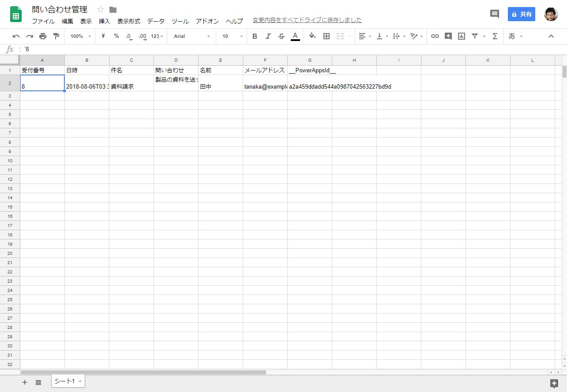Apply percent format to the cell
567x392 pixels.
click(116, 36)
